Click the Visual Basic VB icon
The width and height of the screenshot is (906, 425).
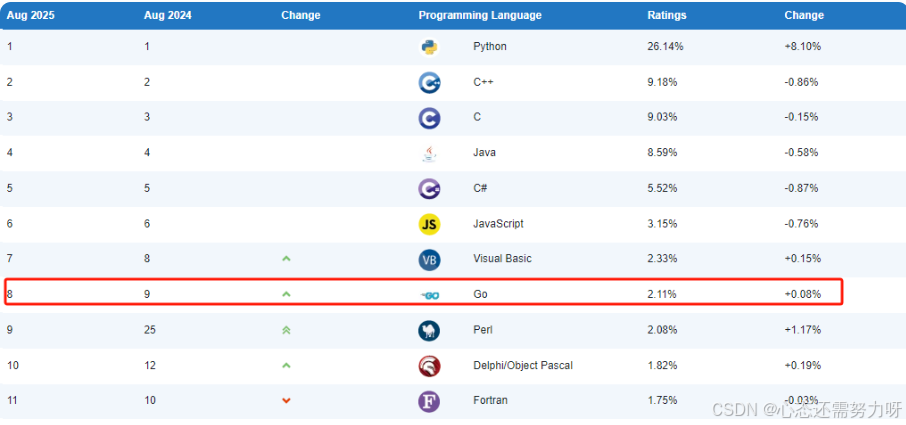point(429,260)
